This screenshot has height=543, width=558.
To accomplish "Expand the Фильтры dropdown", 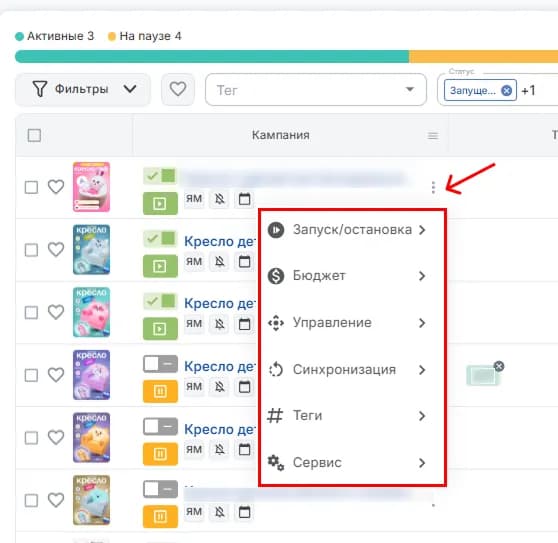I will pyautogui.click(x=83, y=89).
